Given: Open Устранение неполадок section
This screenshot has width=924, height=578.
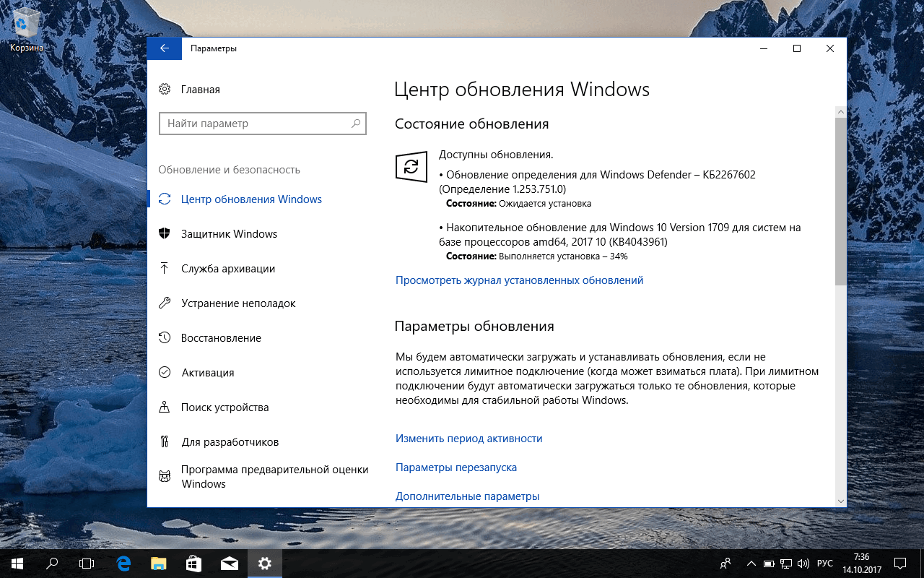Looking at the screenshot, I should click(237, 303).
